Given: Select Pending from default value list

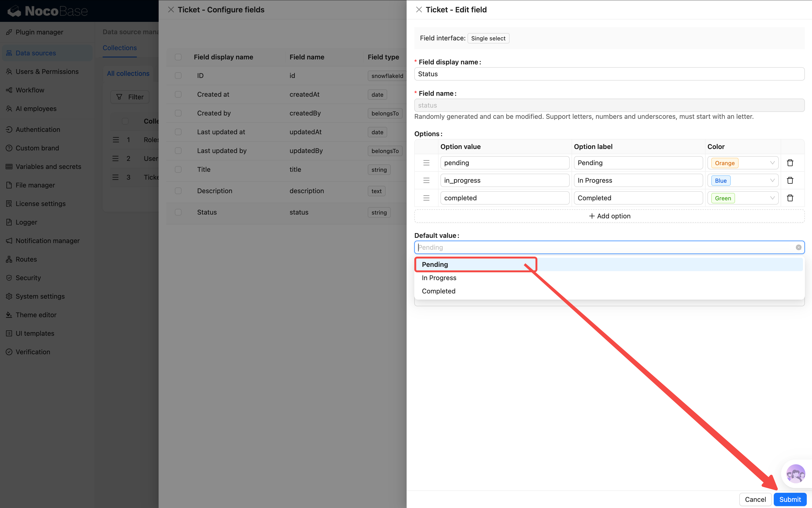Looking at the screenshot, I should point(435,264).
